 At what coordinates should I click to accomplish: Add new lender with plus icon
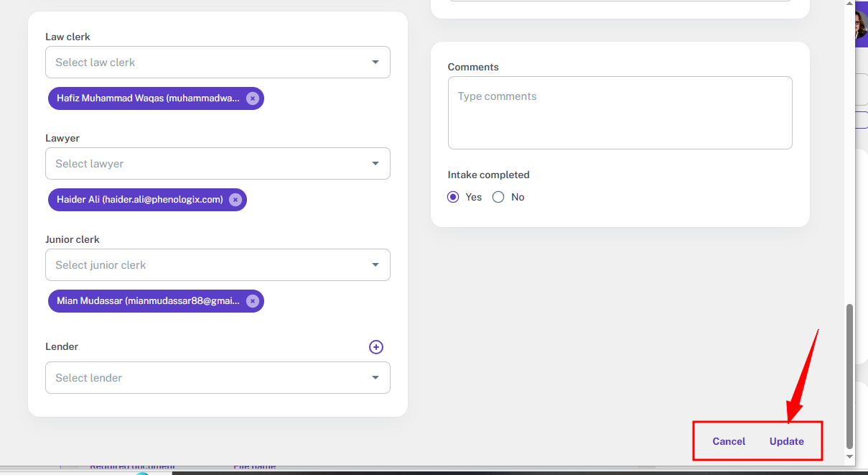tap(376, 347)
